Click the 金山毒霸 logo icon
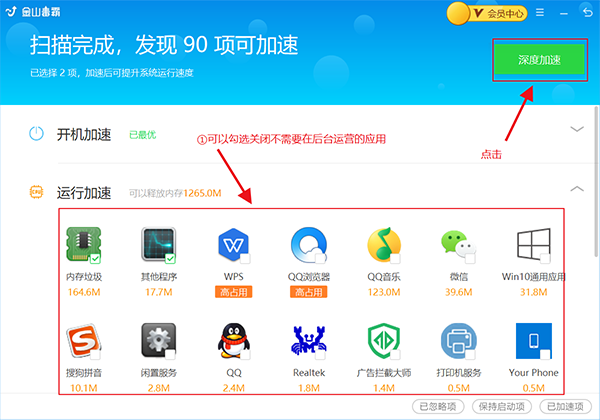Image resolution: width=600 pixels, height=420 pixels. pos(11,11)
